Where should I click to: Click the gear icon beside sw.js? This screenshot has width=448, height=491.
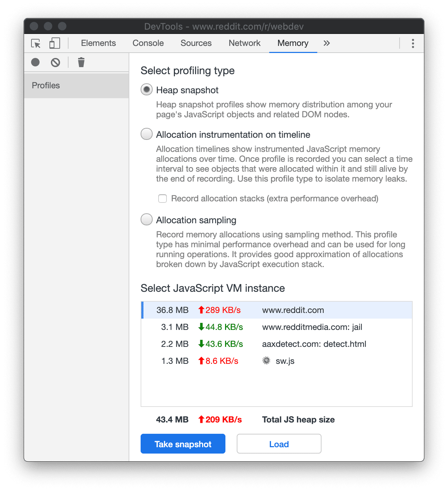[x=266, y=361]
